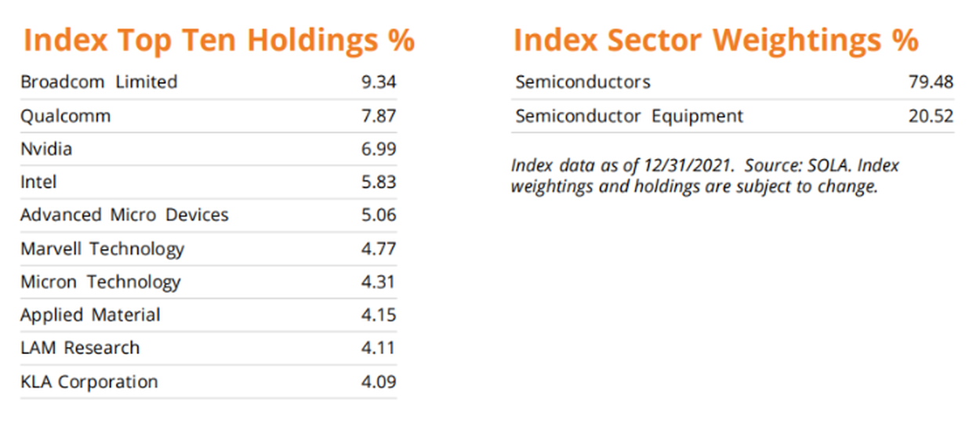Select the Advanced Micro Devices label
The image size is (980, 423).
(x=125, y=215)
